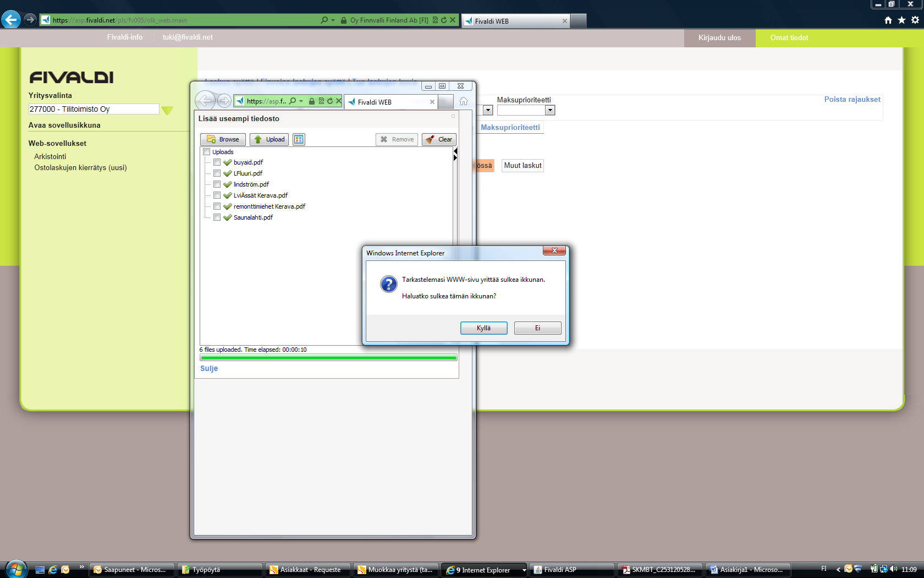Click green check icon of LFluuri.pdf
924x578 pixels.
pos(227,173)
